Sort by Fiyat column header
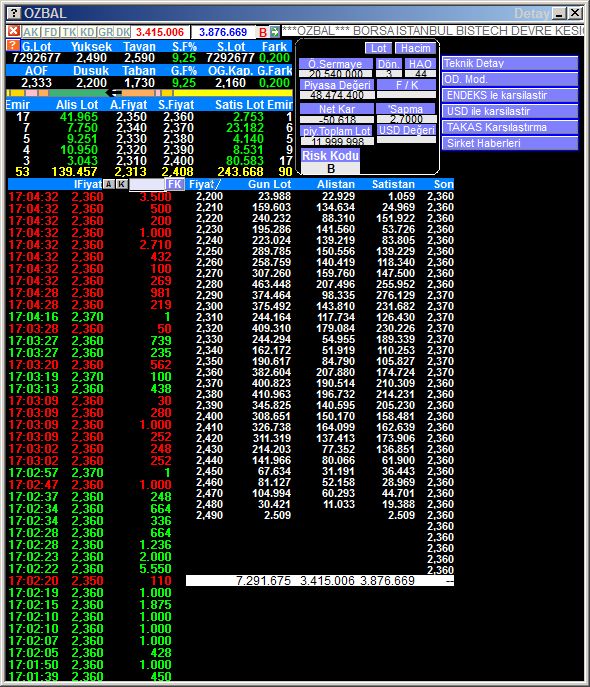The width and height of the screenshot is (590, 687). [205, 184]
